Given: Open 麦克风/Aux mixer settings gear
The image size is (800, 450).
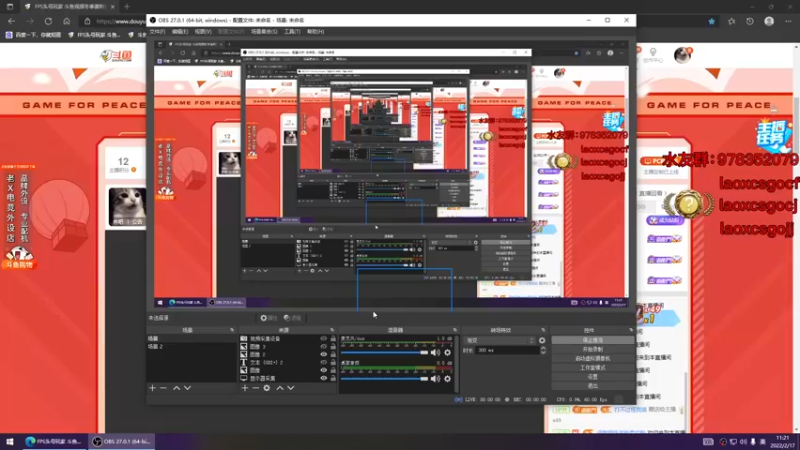Looking at the screenshot, I should pos(447,353).
